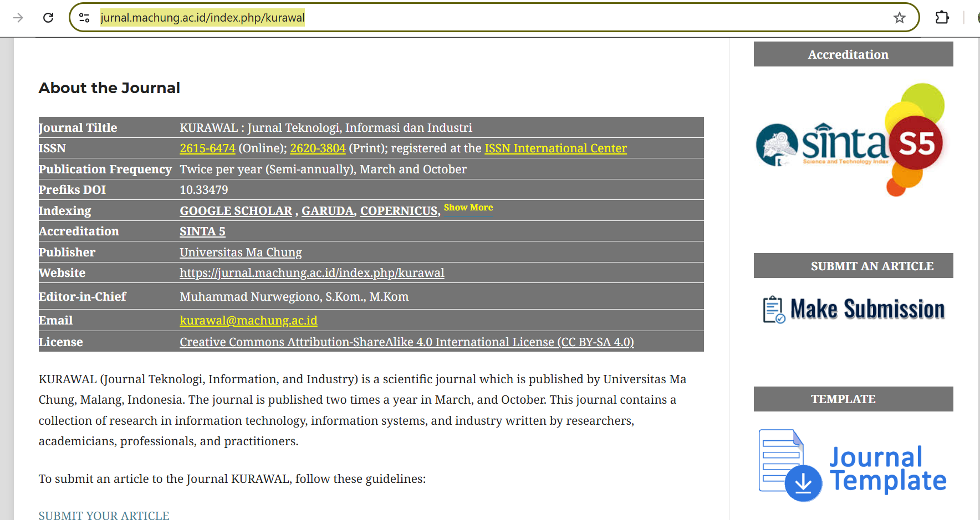Open the Creative Commons CC BY-SA license link
Viewport: 980px width, 520px height.
[x=406, y=342]
